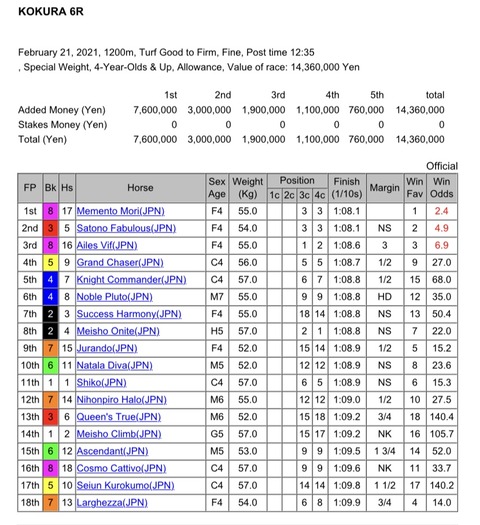
Task: Click the G5 sex/age cell for Meisho Climb
Action: click(217, 434)
